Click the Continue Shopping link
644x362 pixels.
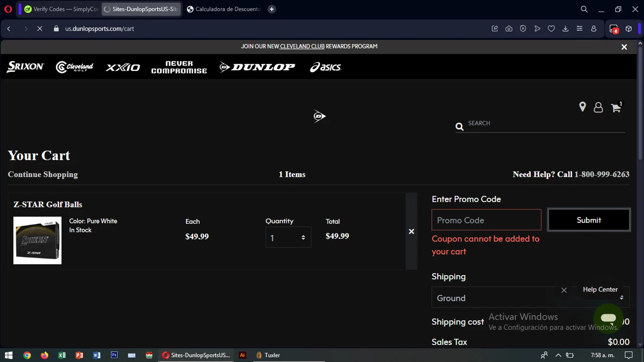(x=43, y=174)
